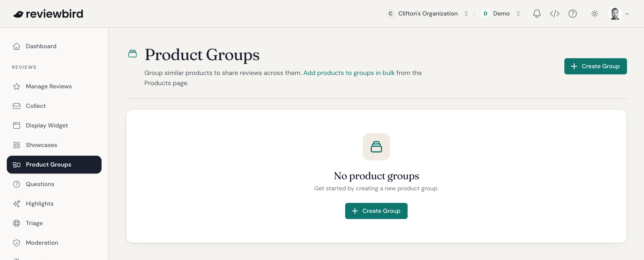Open Triage page

tap(54, 223)
